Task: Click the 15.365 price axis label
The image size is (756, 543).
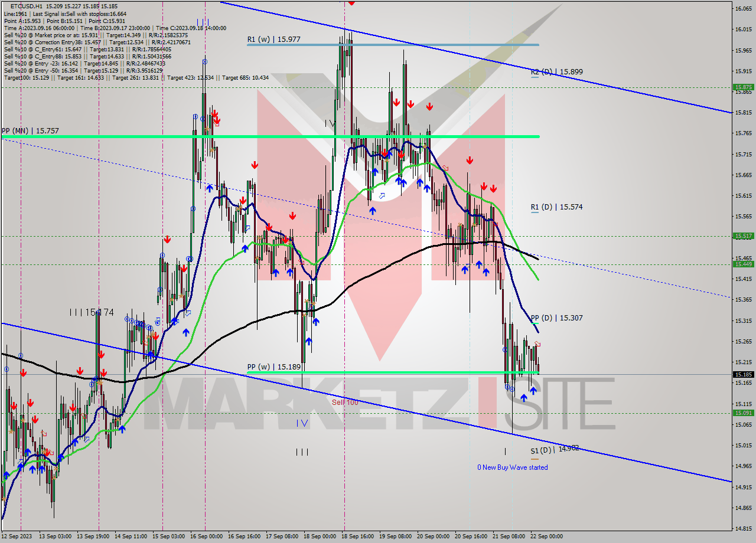Action: click(x=743, y=300)
